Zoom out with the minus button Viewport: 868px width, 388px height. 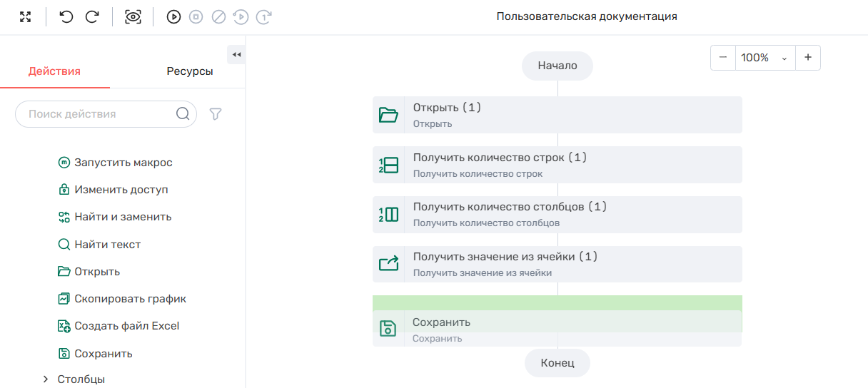[x=723, y=58]
